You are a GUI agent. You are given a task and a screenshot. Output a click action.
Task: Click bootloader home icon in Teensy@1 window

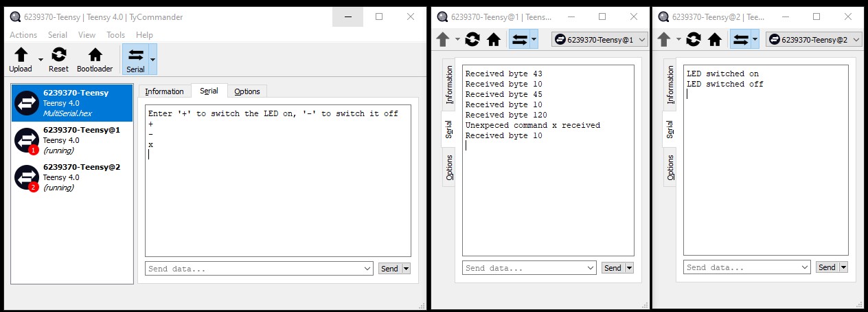tap(493, 39)
